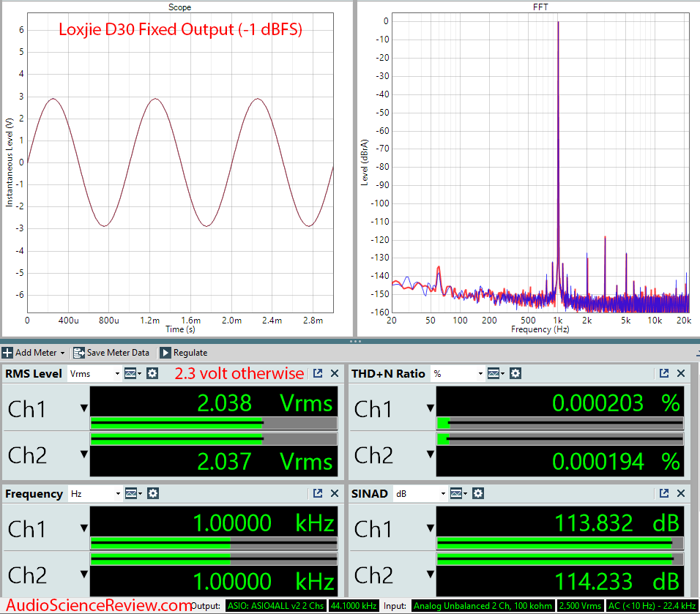This screenshot has width=700, height=614.
Task: Click the 2.037 Vrms Ch2 reading
Action: tap(265, 461)
